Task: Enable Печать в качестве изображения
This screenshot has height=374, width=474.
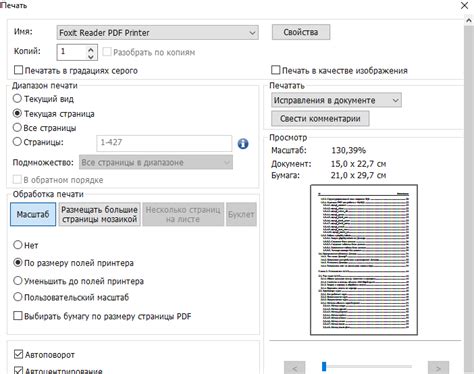Action: [x=276, y=70]
